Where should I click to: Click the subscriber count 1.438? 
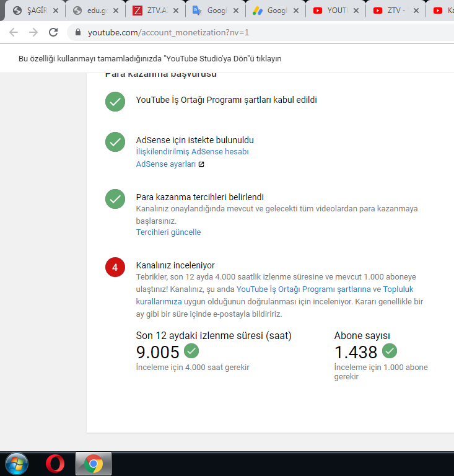pos(356,352)
